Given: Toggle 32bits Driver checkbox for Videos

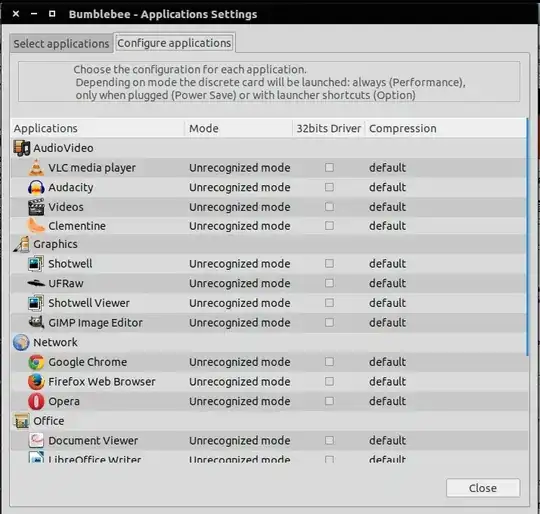Looking at the screenshot, I should pos(329,207).
